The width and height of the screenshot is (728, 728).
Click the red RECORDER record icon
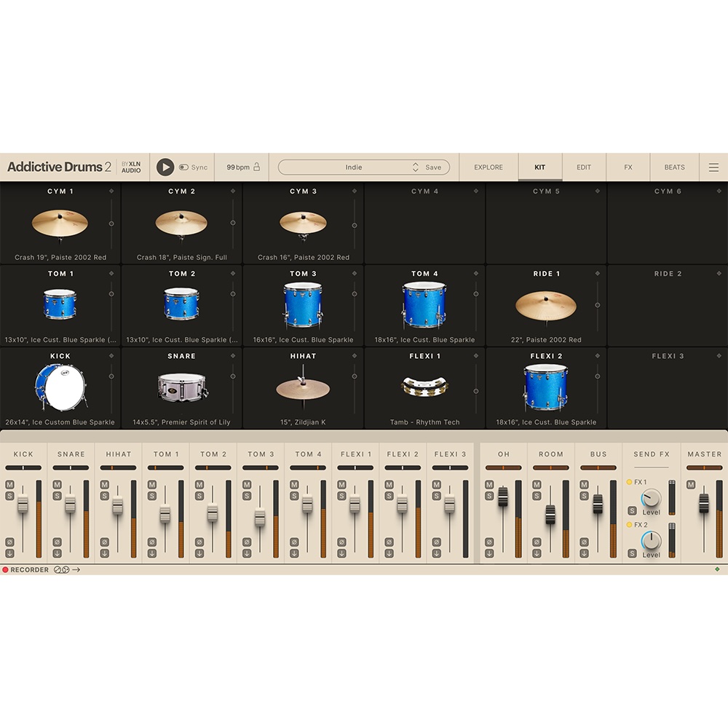click(5, 570)
